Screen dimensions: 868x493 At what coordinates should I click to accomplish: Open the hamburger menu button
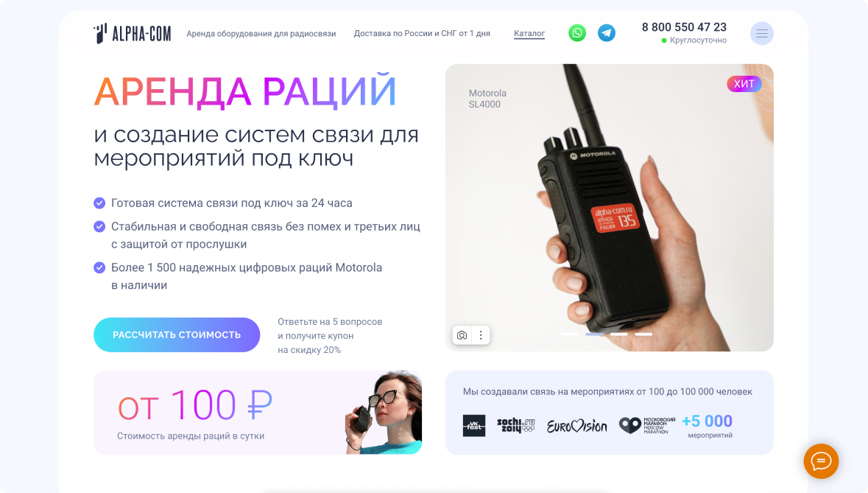(x=762, y=33)
